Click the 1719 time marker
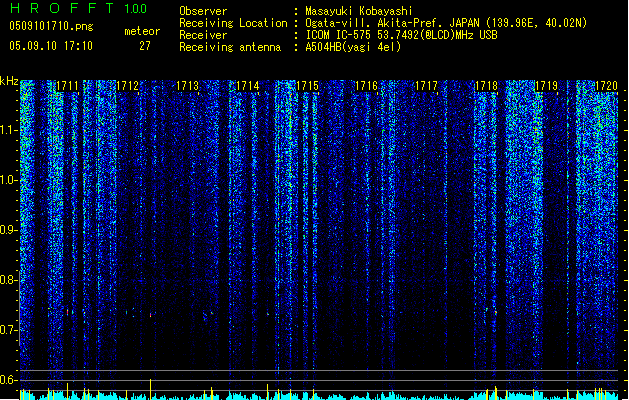The width and height of the screenshot is (629, 400). [546, 86]
